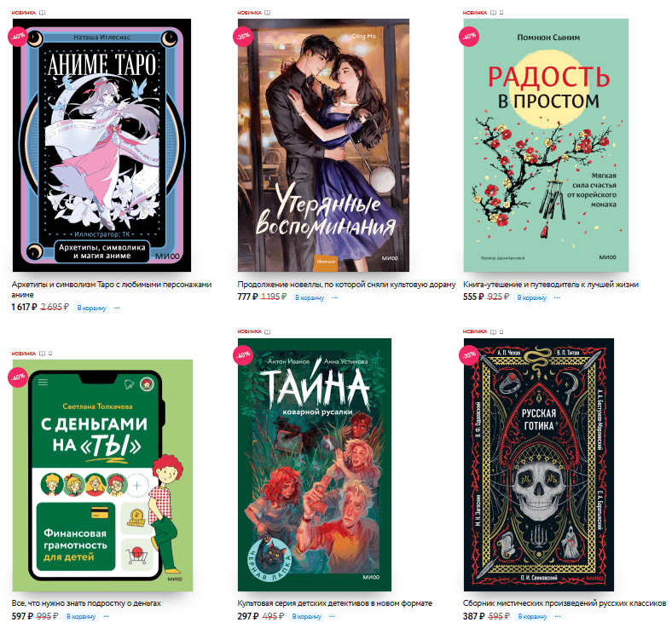Add С деньгами на ты to cart
This screenshot has height=634, width=672.
tap(81, 616)
